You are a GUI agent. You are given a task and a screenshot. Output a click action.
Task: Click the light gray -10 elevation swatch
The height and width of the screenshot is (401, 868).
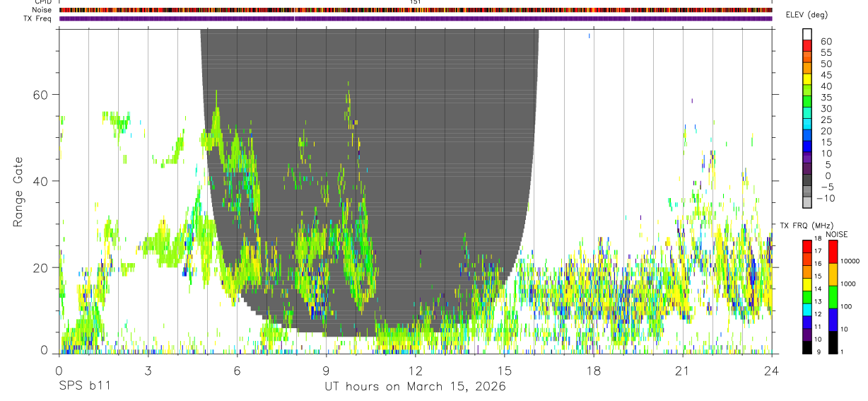tap(807, 201)
